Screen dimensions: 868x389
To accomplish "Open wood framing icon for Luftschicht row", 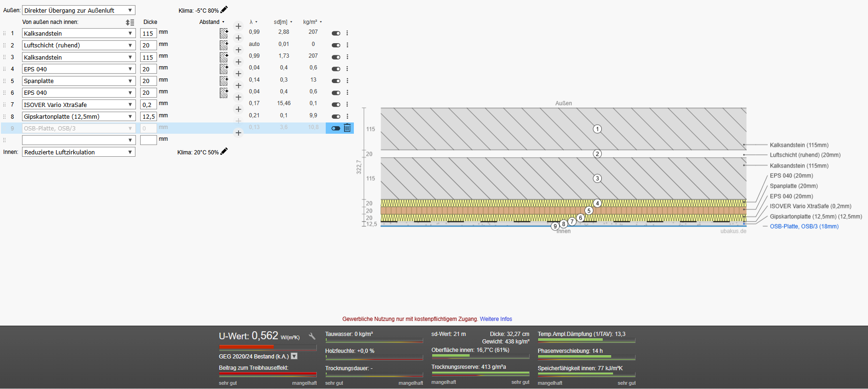I will 224,45.
